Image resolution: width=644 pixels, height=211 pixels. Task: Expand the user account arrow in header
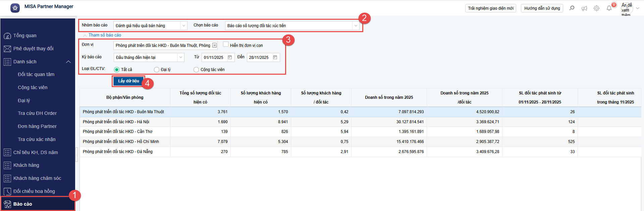tap(638, 8)
